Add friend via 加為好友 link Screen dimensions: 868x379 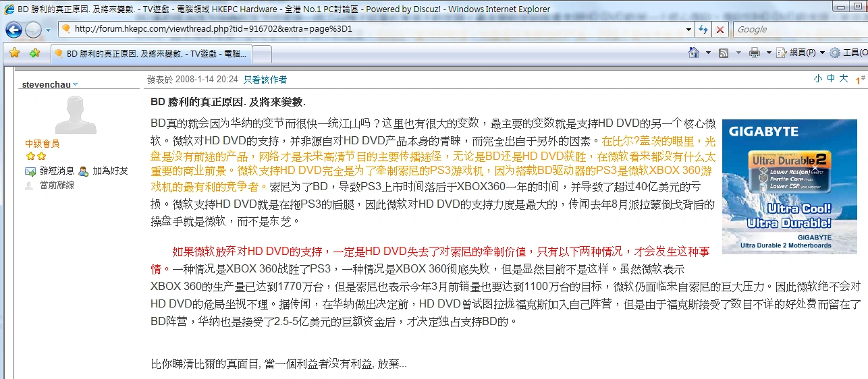110,171
